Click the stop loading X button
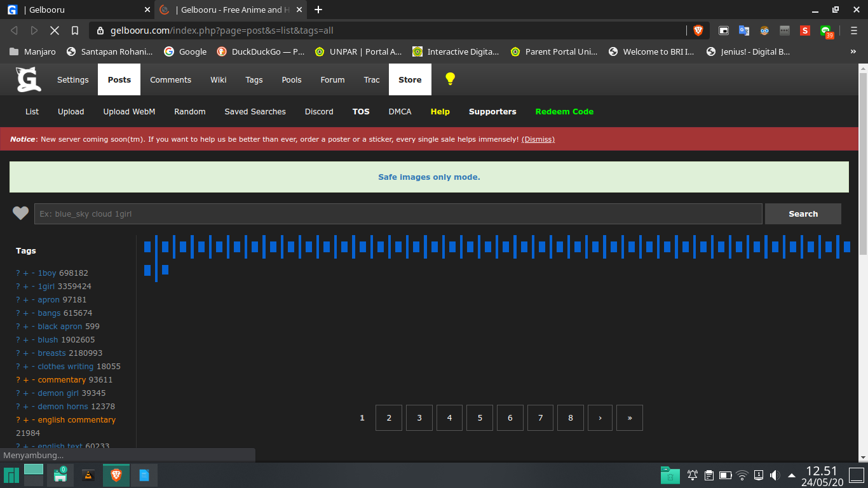The width and height of the screenshot is (868, 488). 55,30
